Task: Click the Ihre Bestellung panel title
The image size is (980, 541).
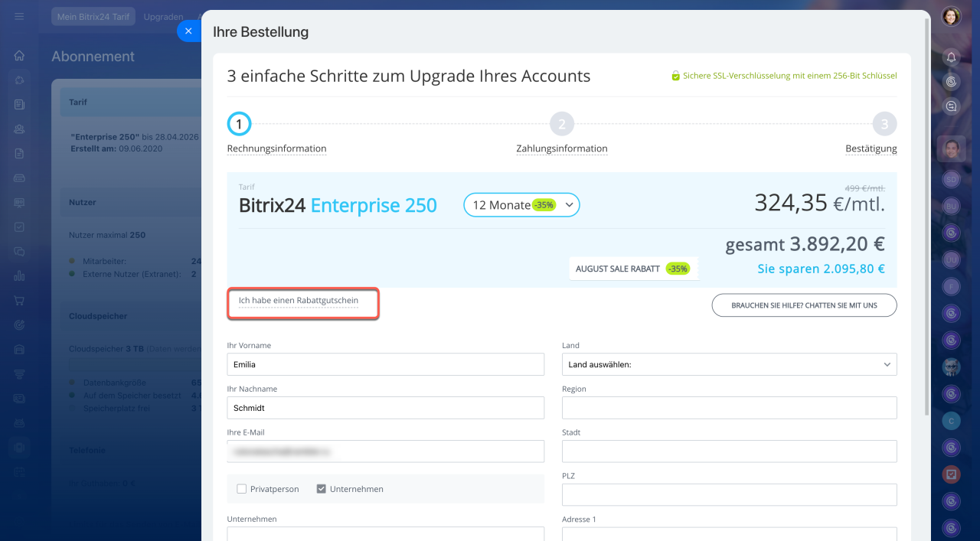Action: tap(261, 32)
